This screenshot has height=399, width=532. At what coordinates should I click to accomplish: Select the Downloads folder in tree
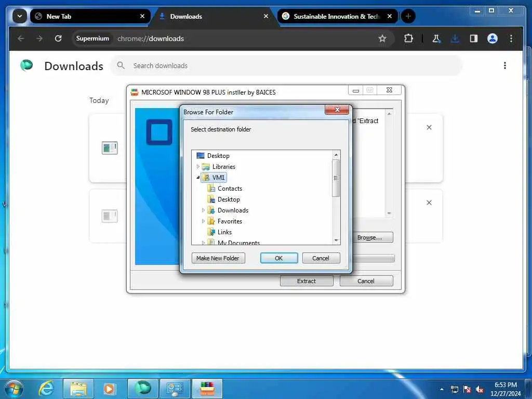[228, 210]
